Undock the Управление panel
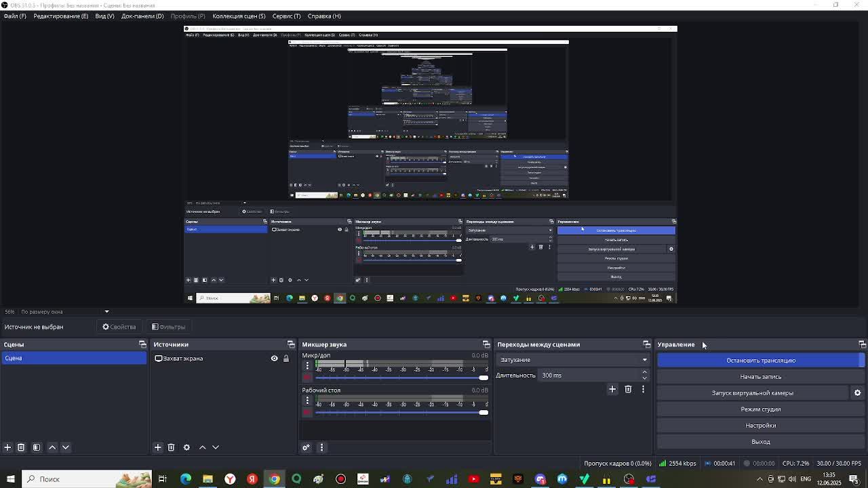Image resolution: width=868 pixels, height=488 pixels. [862, 344]
